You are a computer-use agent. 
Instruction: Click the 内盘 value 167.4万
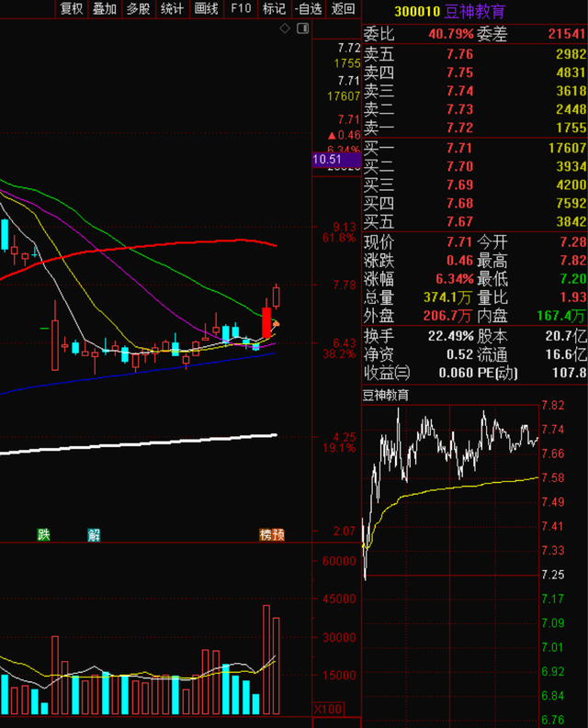pos(561,316)
